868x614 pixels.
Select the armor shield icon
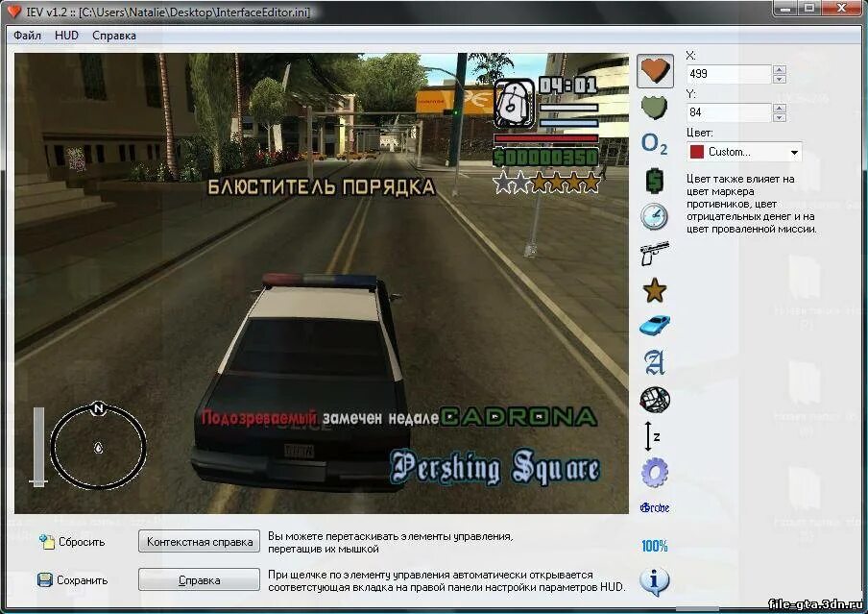(x=654, y=107)
